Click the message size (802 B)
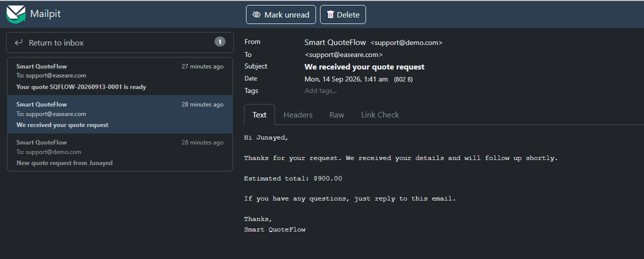Screen dimensions: 644x259 pos(403,79)
